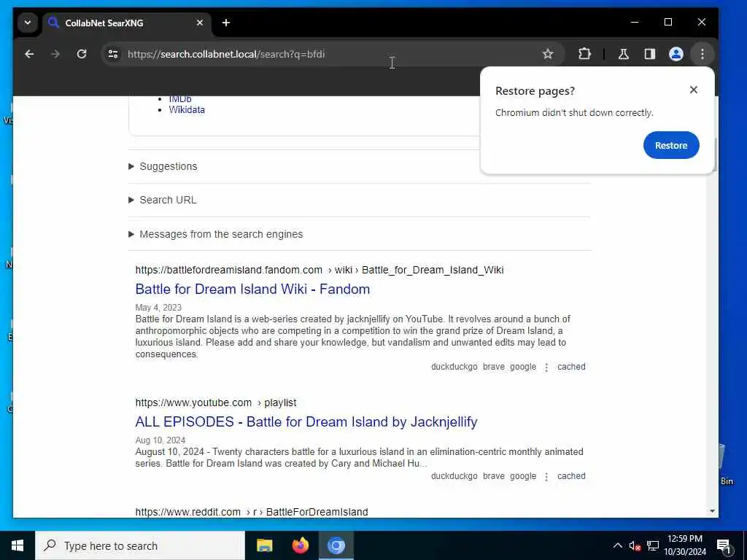Click the page scrollbar down arrow

(x=712, y=511)
